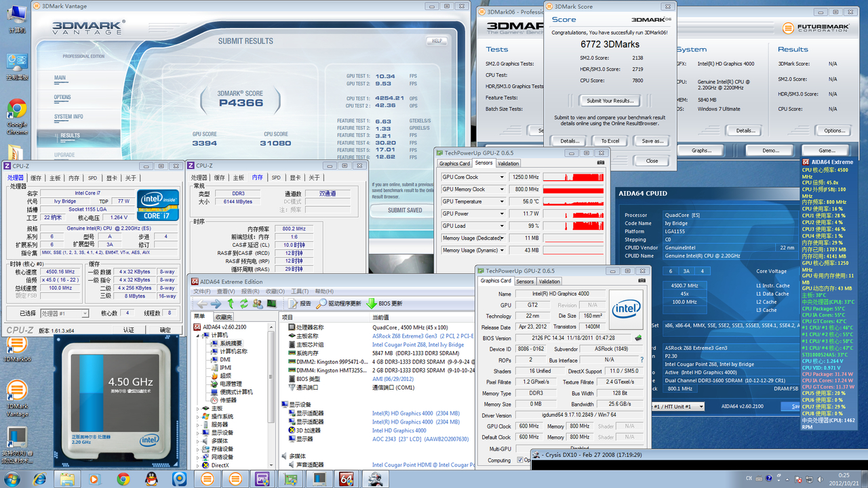This screenshot has width=868, height=488.
Task: Open GPU Memory Clock sensor dropdown
Action: 502,190
